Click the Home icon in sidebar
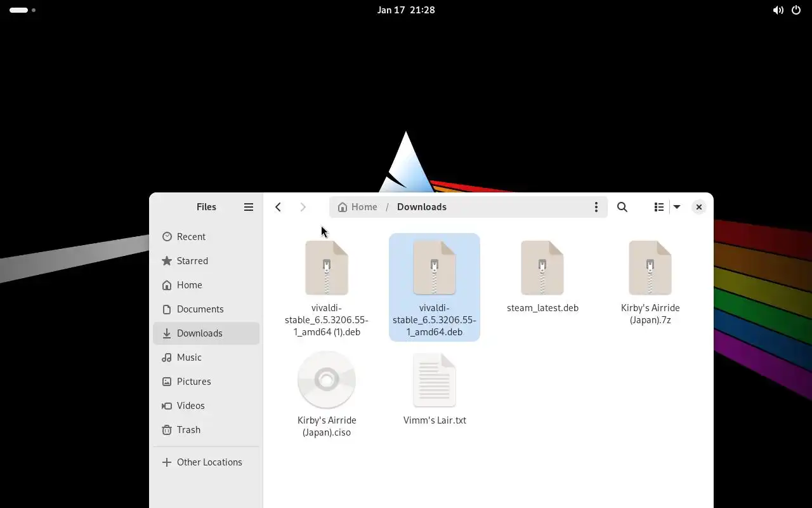812x508 pixels. click(x=167, y=284)
